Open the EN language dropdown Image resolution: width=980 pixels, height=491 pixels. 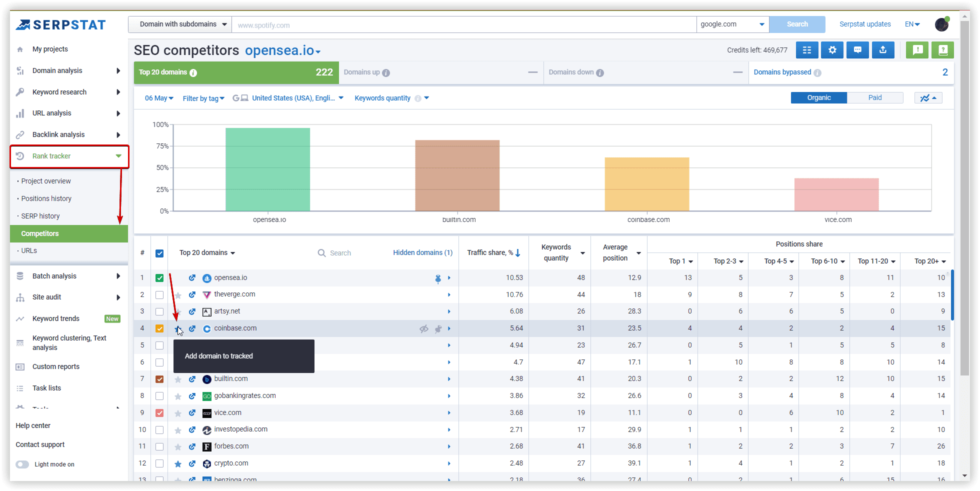(x=912, y=24)
